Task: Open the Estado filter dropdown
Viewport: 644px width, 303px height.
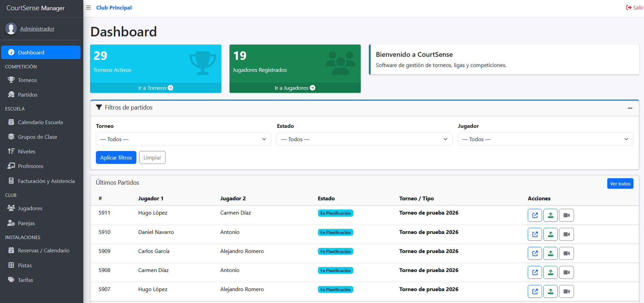Action: (365, 139)
